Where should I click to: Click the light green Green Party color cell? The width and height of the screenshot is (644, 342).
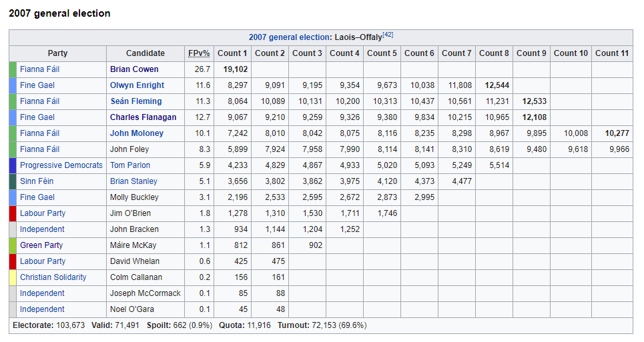[13, 245]
